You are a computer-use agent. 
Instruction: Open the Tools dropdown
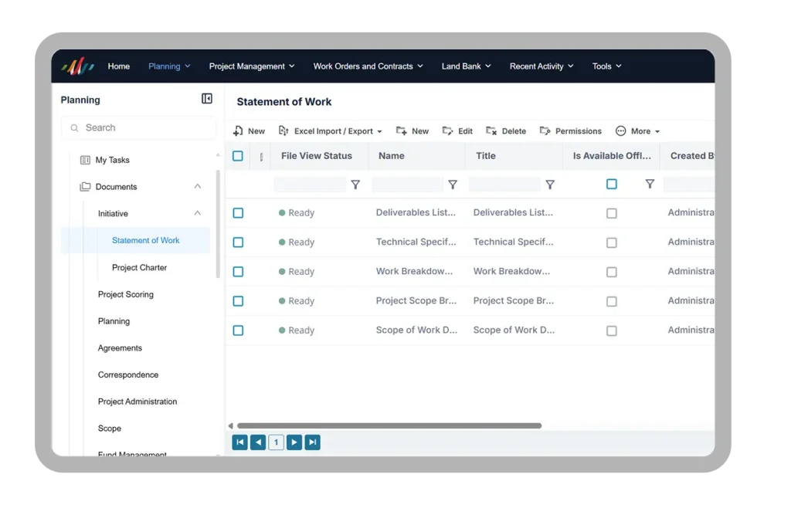coord(607,66)
